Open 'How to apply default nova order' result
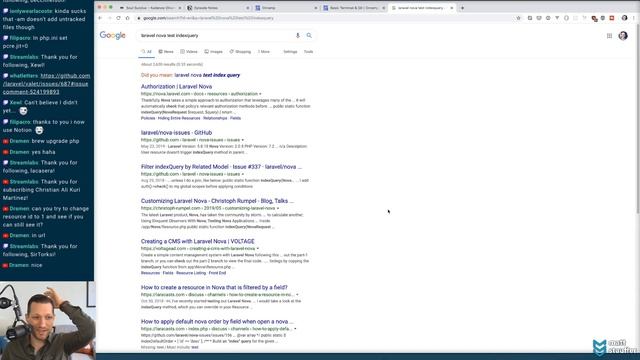 pyautogui.click(x=217, y=322)
